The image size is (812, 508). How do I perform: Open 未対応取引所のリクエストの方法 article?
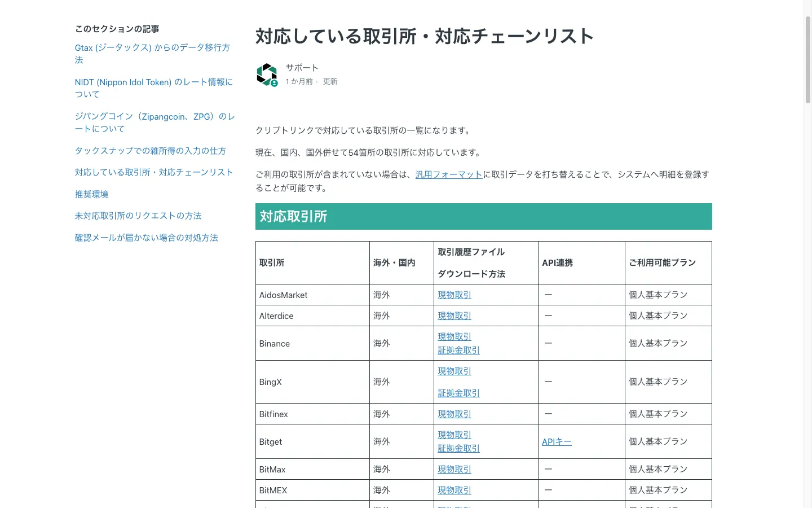coord(138,216)
